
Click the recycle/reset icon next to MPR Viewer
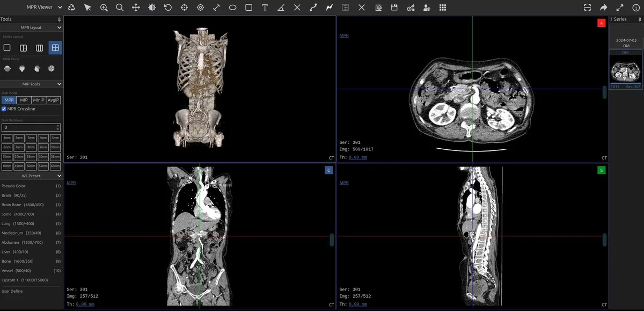(x=71, y=8)
